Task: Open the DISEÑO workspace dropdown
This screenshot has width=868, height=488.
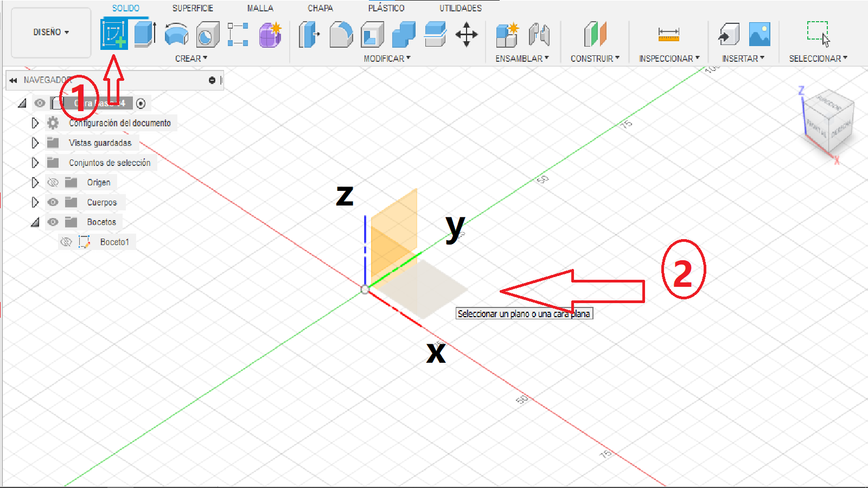Action: (x=51, y=33)
